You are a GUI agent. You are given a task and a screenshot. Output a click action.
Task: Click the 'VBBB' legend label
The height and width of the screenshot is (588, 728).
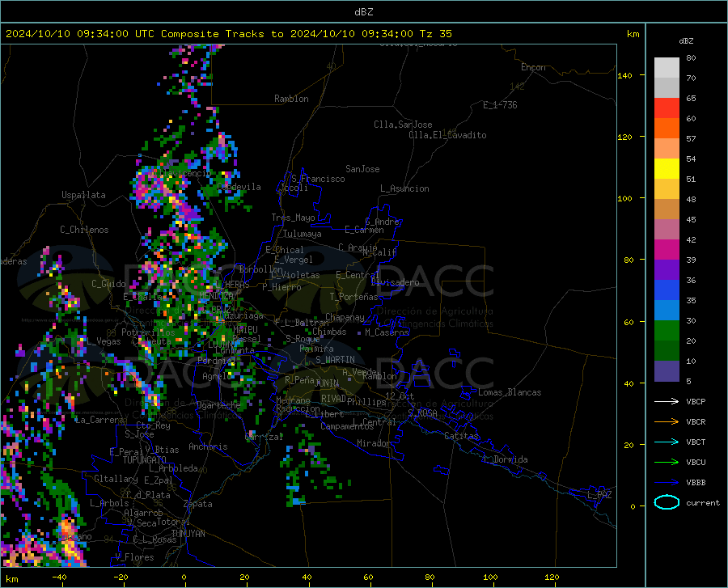pyautogui.click(x=696, y=482)
